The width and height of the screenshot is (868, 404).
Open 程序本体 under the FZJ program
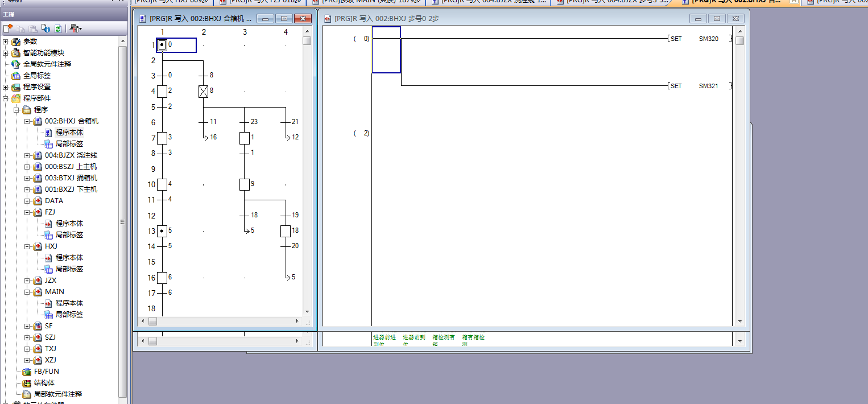coord(69,224)
